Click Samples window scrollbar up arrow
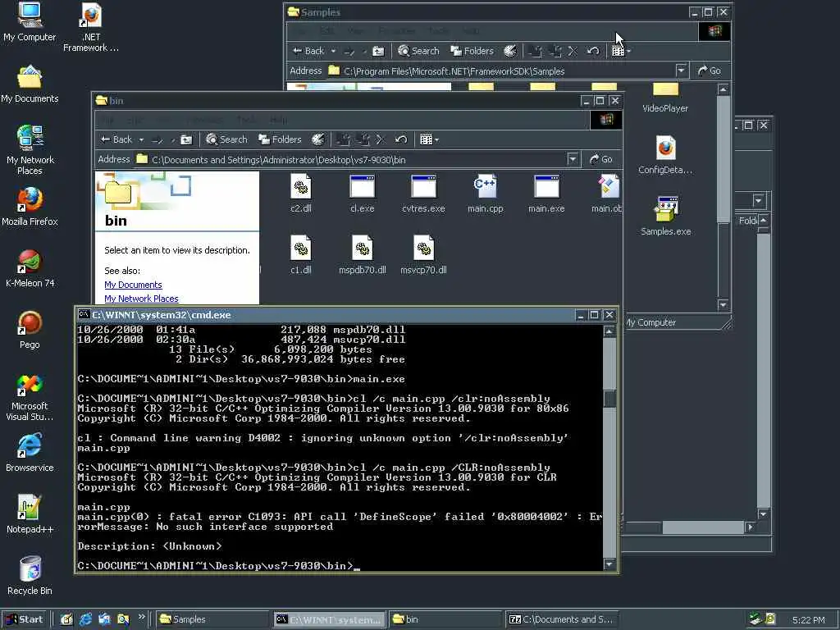Image resolution: width=840 pixels, height=630 pixels. [x=724, y=89]
